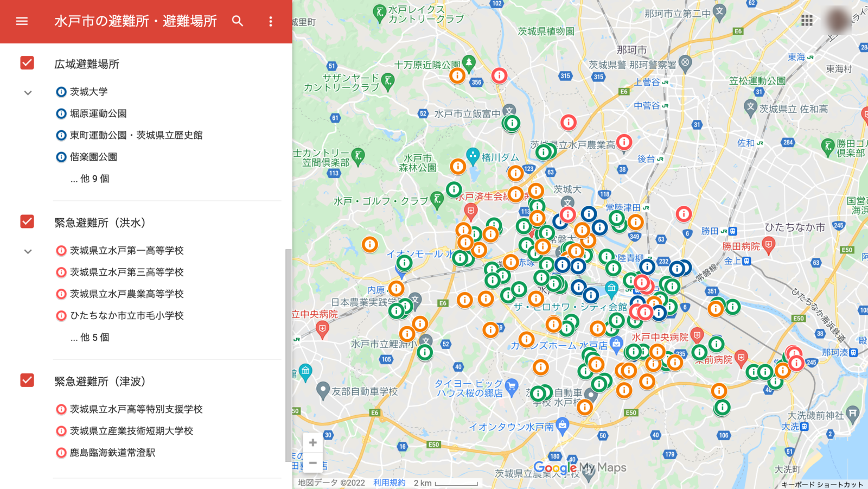Screen dimensions: 868x489
Task: Click the 勝田 station icon
Action: point(733,231)
